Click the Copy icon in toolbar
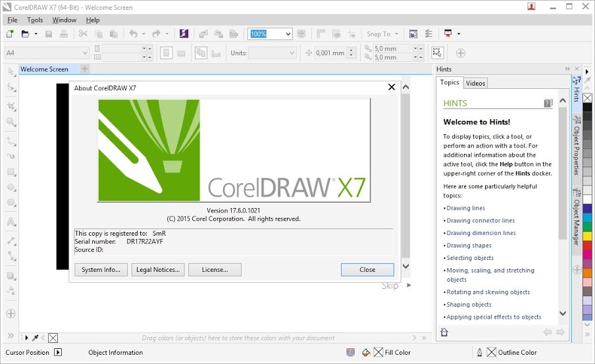595x364 pixels. click(98, 34)
